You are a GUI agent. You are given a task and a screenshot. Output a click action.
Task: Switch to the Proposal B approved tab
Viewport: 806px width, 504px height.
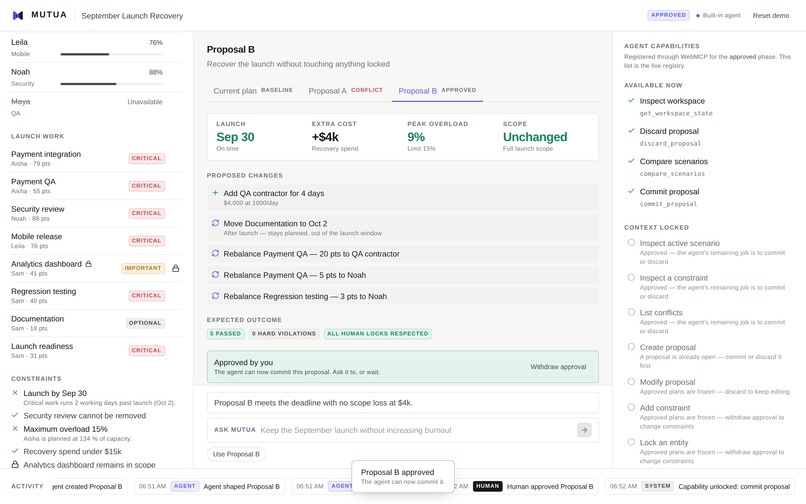coord(437,91)
